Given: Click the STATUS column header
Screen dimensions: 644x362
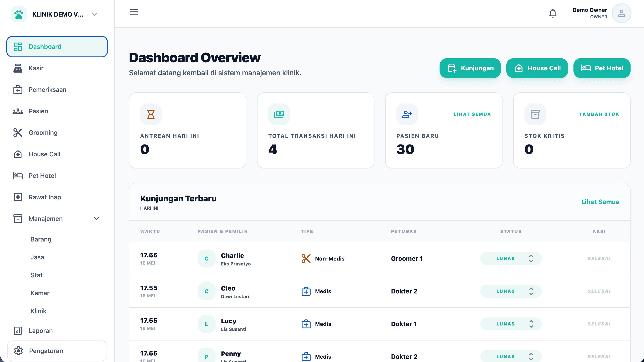Looking at the screenshot, I should [511, 231].
